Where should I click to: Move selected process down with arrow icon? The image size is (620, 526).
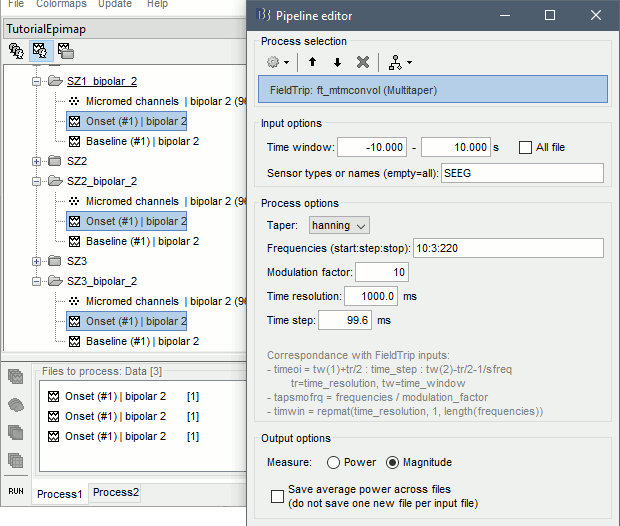(x=337, y=62)
